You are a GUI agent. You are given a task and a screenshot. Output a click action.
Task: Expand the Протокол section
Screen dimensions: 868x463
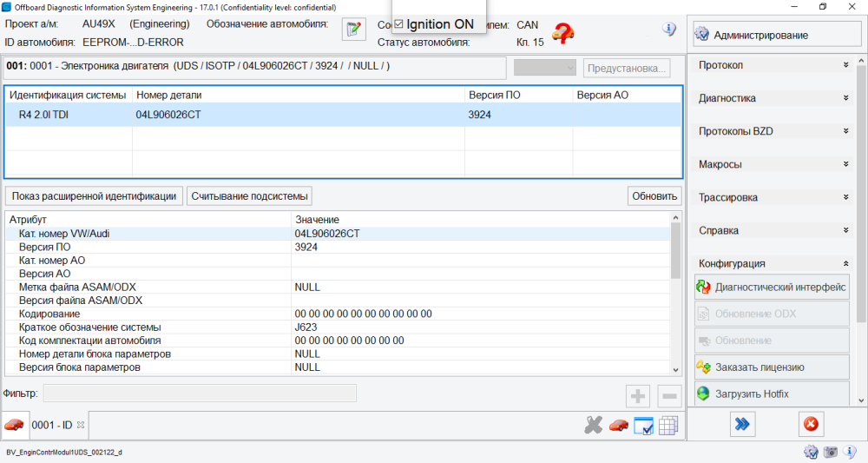pyautogui.click(x=845, y=65)
